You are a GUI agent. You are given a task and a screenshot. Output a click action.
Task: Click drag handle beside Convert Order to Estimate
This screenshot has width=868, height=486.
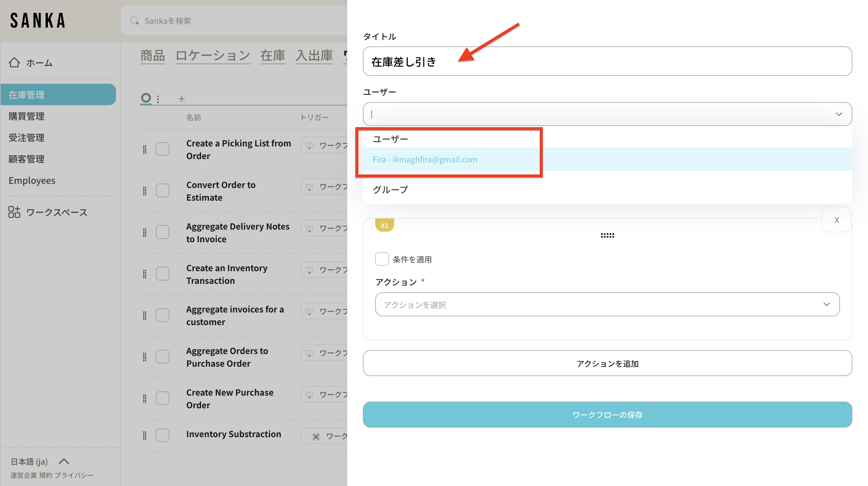(145, 191)
